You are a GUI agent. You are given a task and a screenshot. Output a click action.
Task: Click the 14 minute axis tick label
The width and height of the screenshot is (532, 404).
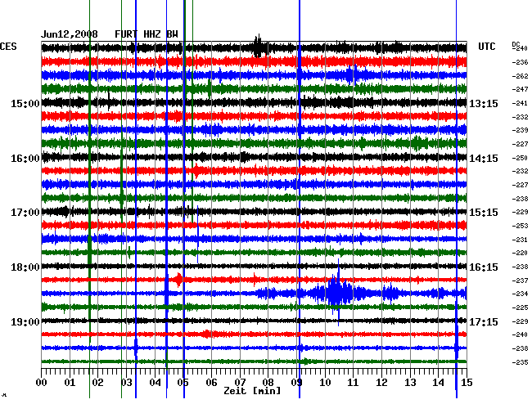[x=439, y=383]
